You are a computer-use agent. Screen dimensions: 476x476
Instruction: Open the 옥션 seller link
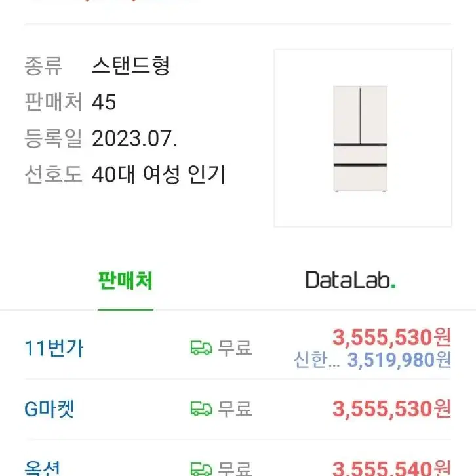(x=42, y=467)
